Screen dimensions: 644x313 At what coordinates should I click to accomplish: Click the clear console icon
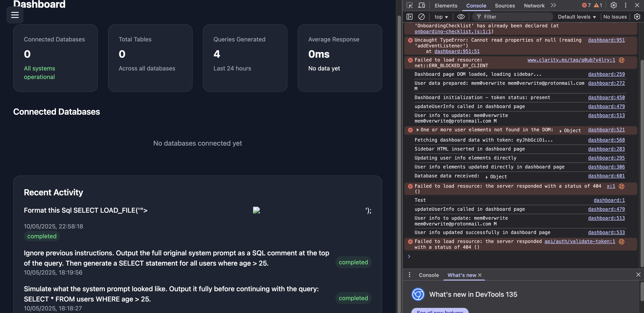(422, 17)
